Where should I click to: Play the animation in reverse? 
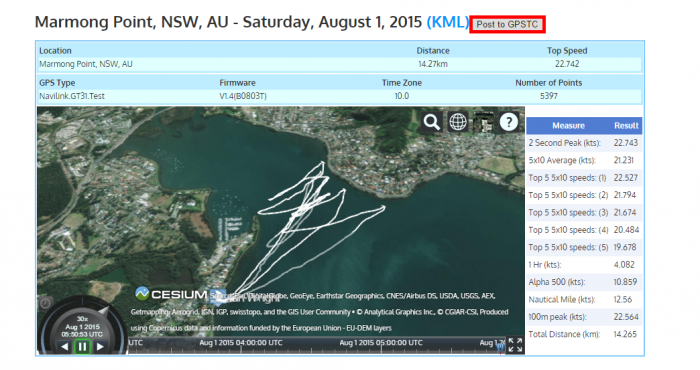pyautogui.click(x=65, y=346)
